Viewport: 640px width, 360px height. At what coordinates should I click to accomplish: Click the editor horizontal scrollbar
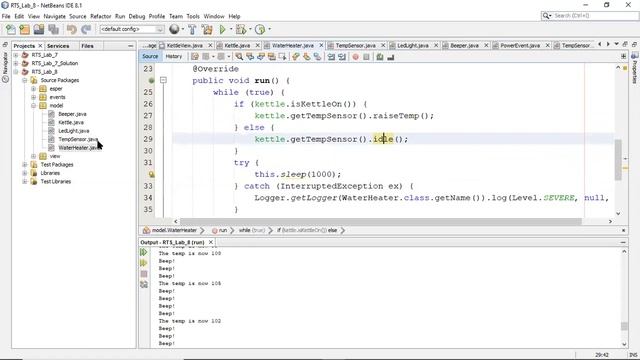(381, 221)
